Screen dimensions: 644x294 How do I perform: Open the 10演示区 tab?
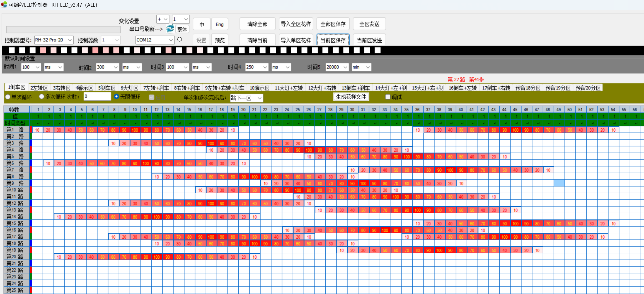(x=259, y=88)
